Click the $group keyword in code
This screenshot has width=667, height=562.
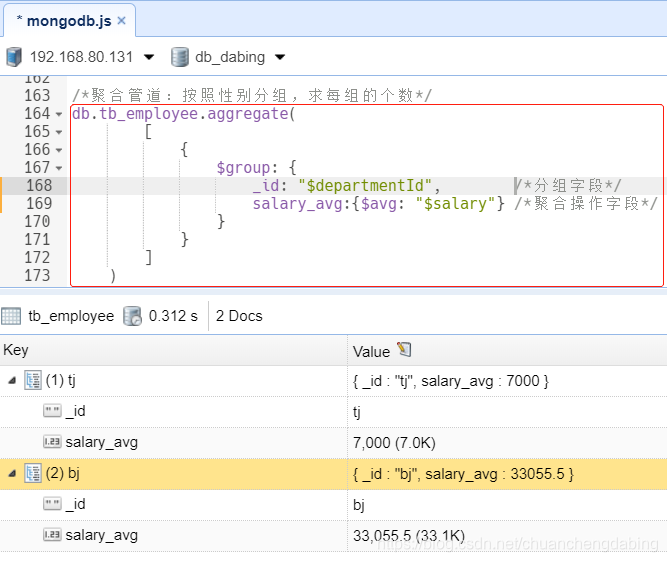tap(243, 168)
